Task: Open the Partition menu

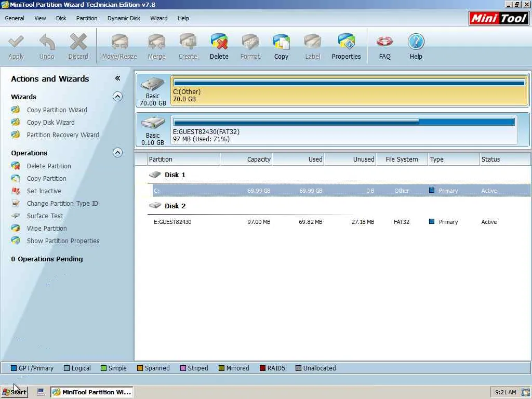Action: click(87, 18)
